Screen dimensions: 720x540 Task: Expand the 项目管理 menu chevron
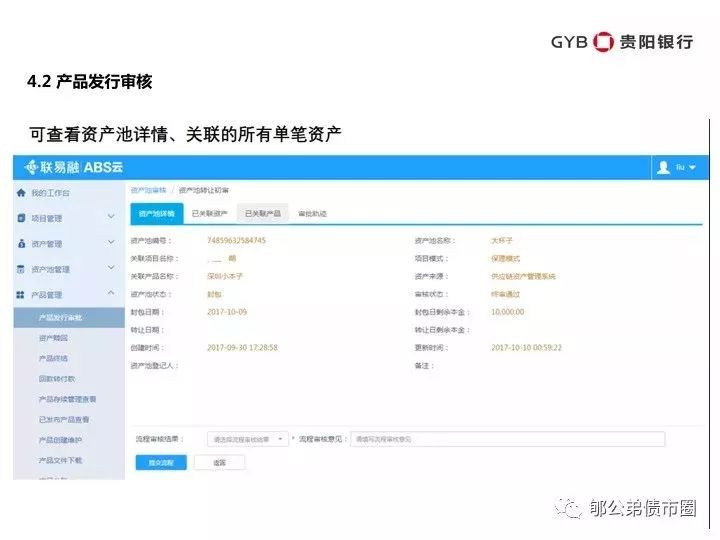coord(111,217)
